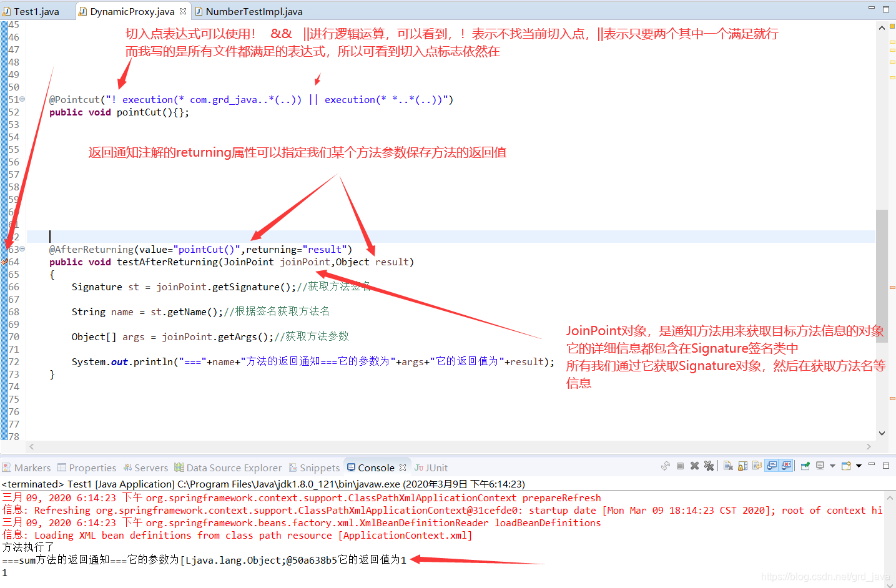Click 'System.out.println' on line 72

122,361
